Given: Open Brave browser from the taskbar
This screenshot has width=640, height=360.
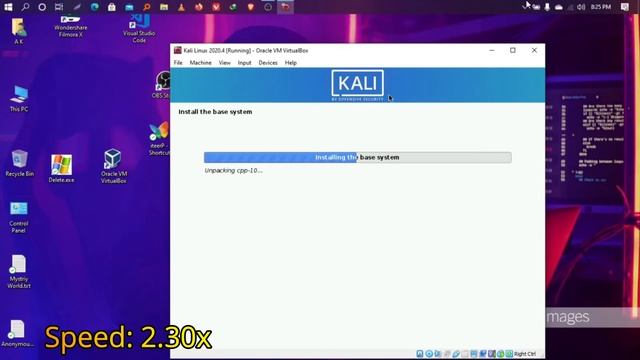Looking at the screenshot, I should tap(251, 7).
